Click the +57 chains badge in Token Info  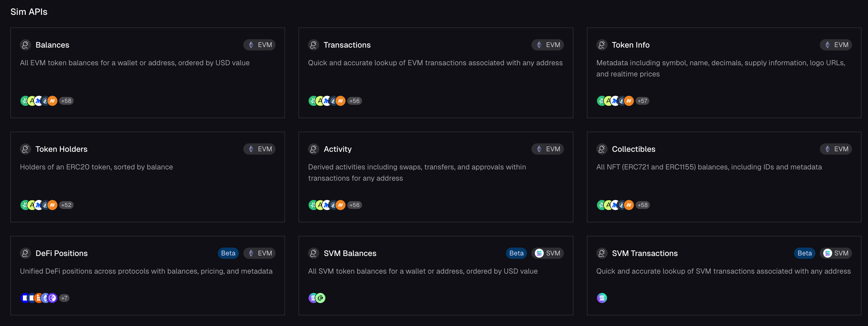[x=642, y=101]
